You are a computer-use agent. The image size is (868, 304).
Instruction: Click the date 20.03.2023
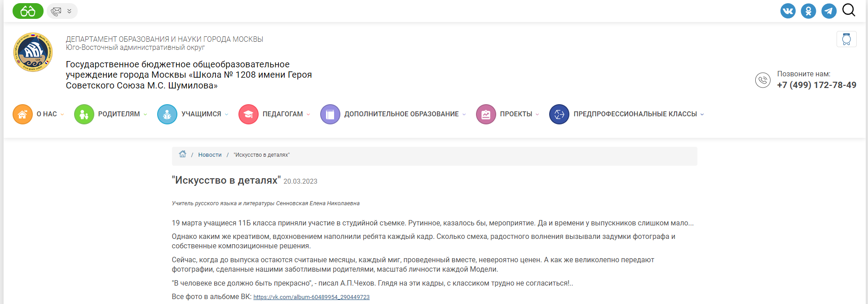point(300,181)
